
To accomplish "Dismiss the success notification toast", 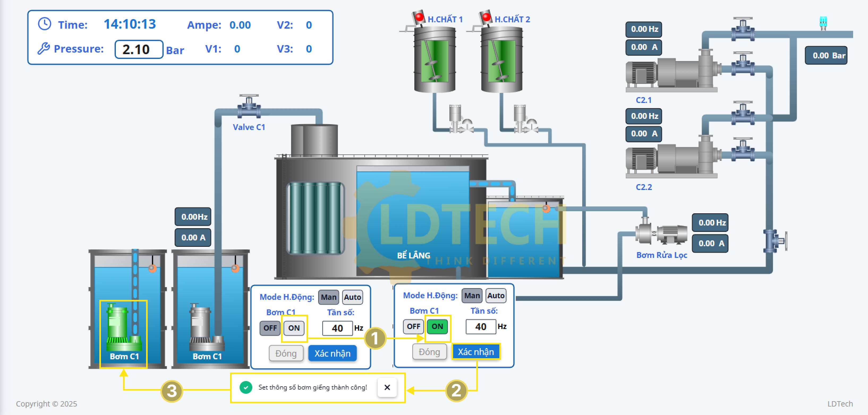I will (387, 387).
